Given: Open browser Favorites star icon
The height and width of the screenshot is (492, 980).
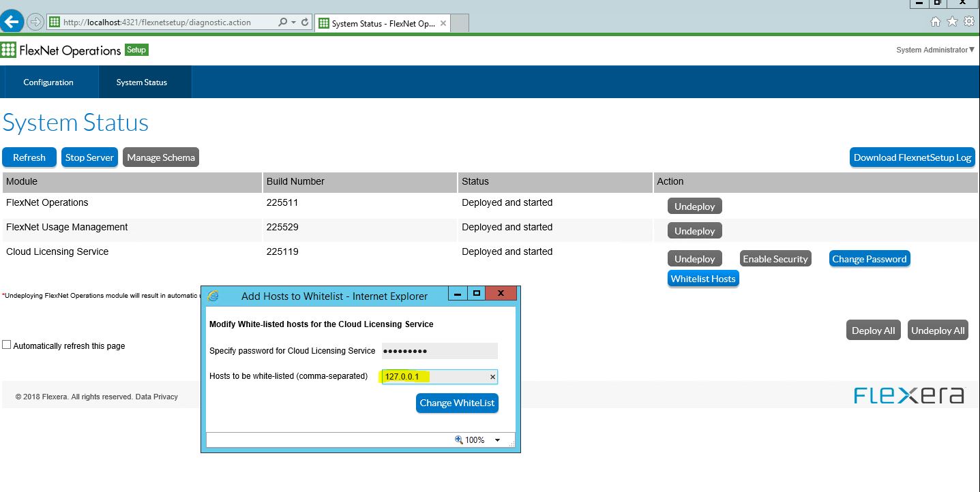Looking at the screenshot, I should (952, 22).
